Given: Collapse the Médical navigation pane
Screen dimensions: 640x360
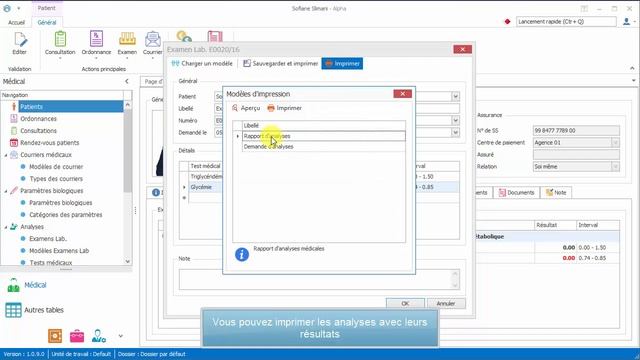Looking at the screenshot, I should [127, 81].
